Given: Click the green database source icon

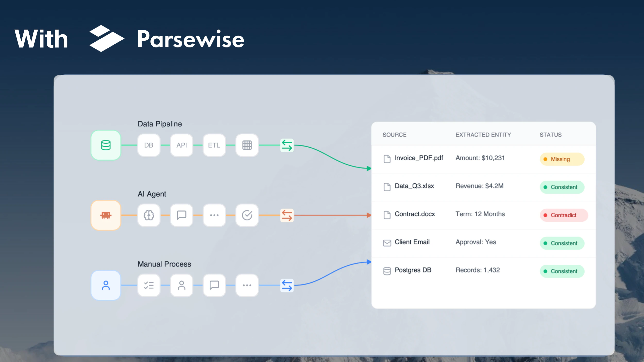Looking at the screenshot, I should 106,145.
